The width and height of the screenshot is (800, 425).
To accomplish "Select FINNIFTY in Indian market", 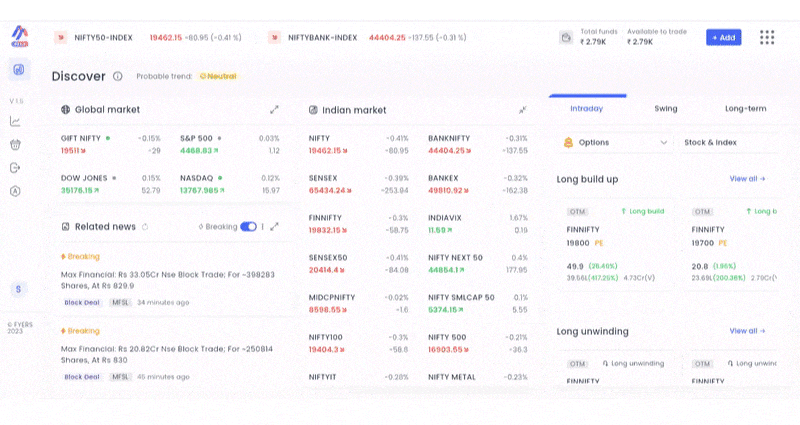I will (359, 224).
